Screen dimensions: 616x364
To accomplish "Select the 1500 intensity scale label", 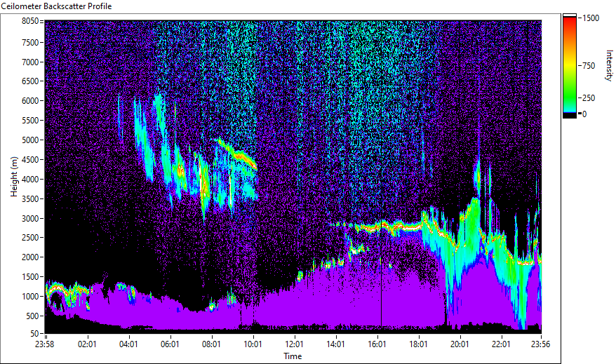I will tap(591, 18).
